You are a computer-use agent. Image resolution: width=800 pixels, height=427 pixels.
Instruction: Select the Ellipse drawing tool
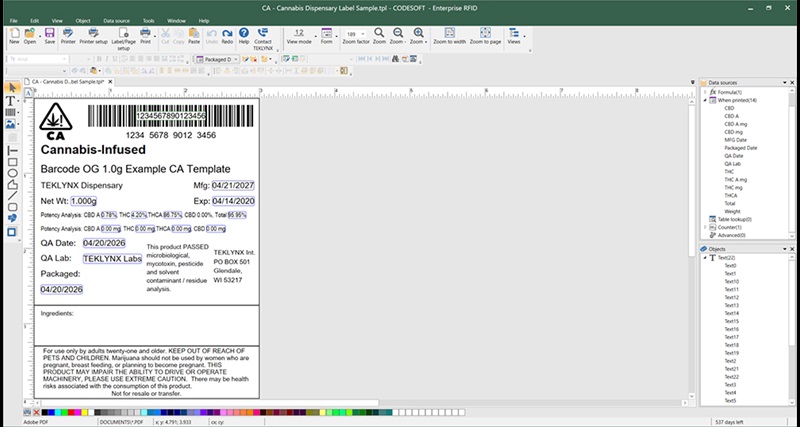pos(12,173)
